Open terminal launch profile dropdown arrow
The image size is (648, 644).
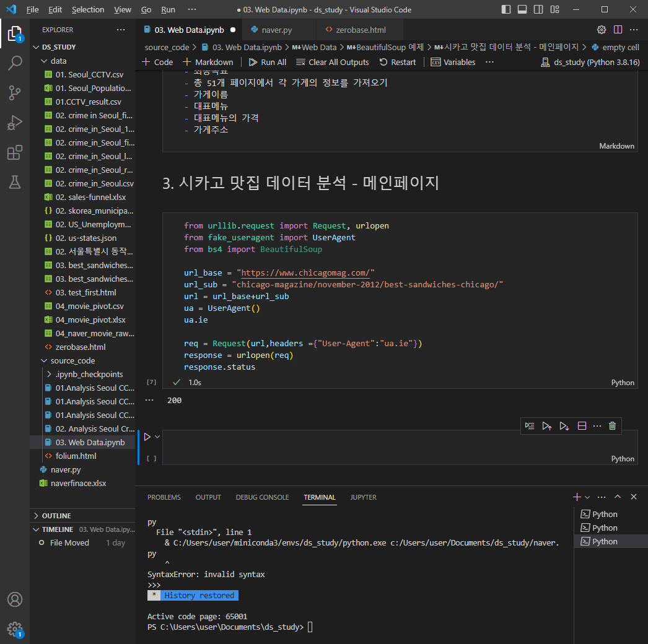tap(587, 497)
